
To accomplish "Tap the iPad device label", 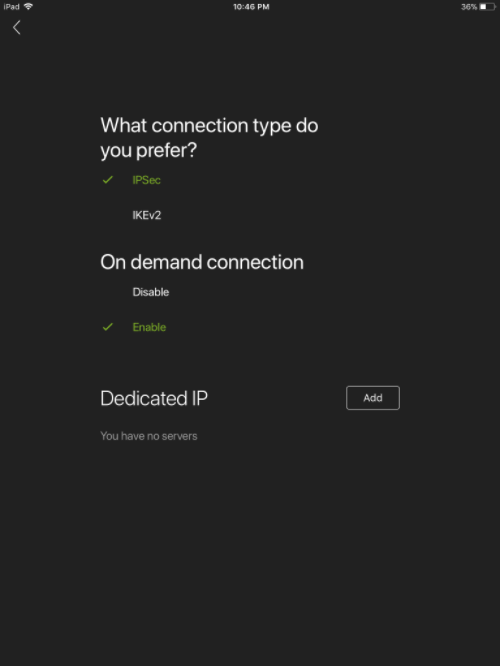I will coord(11,7).
